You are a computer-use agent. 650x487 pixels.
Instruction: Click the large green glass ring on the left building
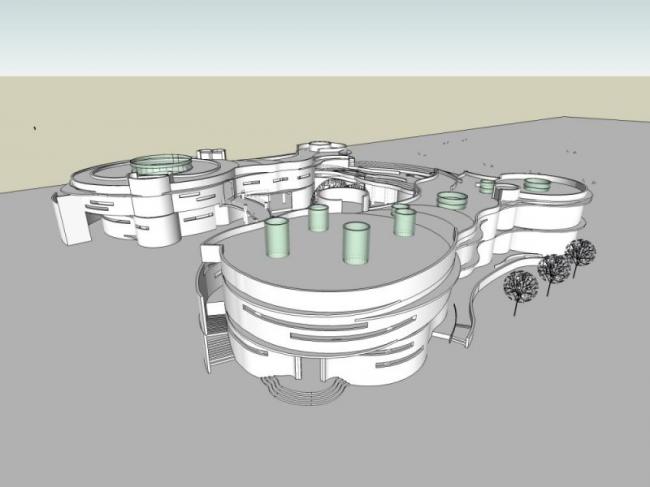pos(161,164)
